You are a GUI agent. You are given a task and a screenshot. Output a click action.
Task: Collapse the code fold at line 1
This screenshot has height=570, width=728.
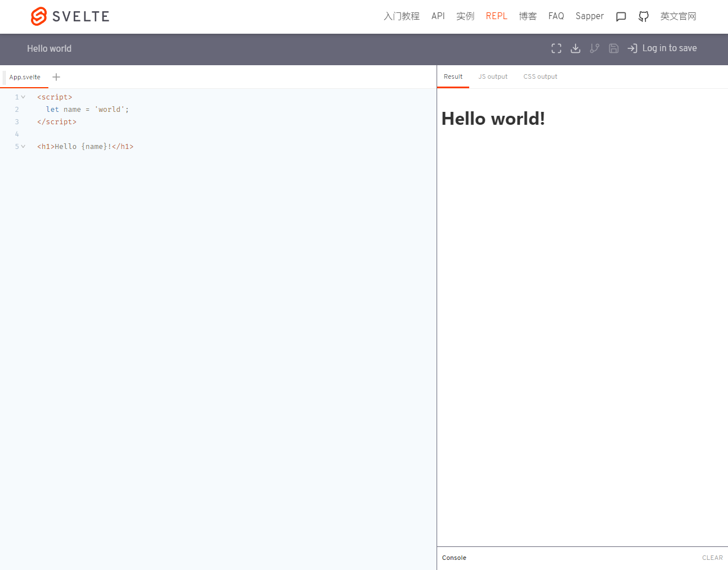pos(23,97)
